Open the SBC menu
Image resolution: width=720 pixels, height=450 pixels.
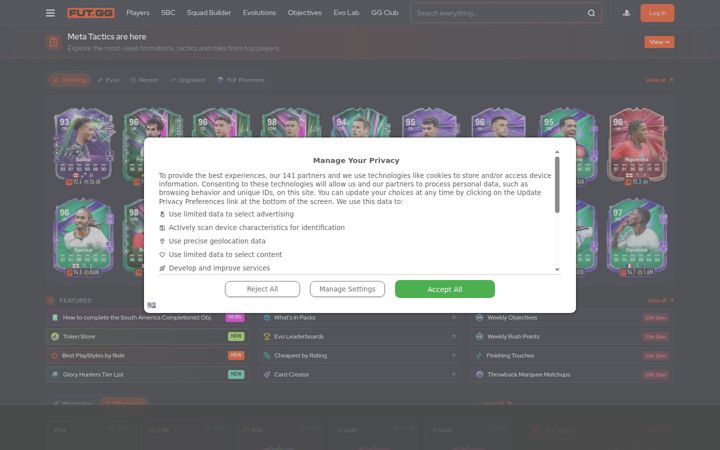tap(168, 13)
